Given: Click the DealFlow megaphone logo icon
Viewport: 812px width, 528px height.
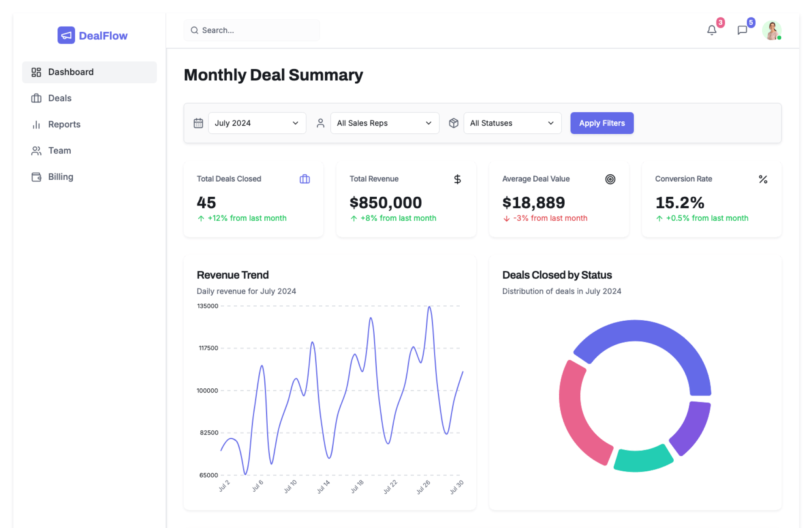Looking at the screenshot, I should (x=66, y=36).
